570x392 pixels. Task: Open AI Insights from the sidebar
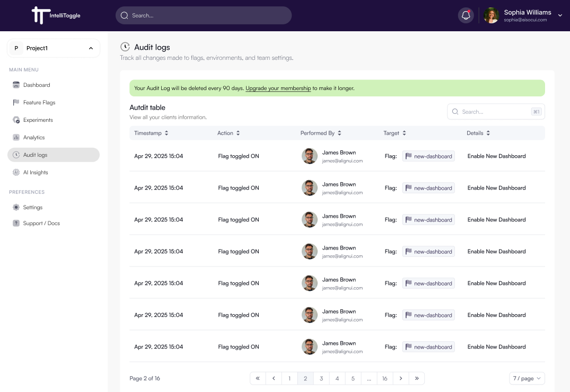pos(36,172)
